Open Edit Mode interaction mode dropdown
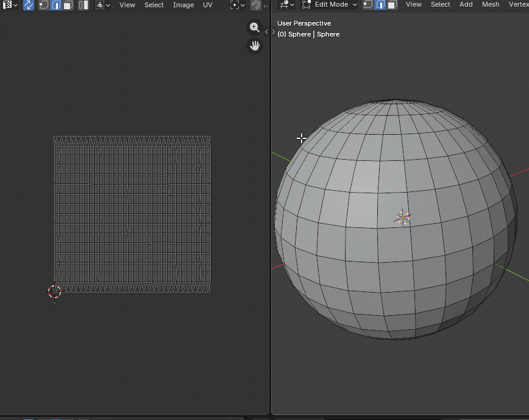This screenshot has width=529, height=420. [x=329, y=4]
